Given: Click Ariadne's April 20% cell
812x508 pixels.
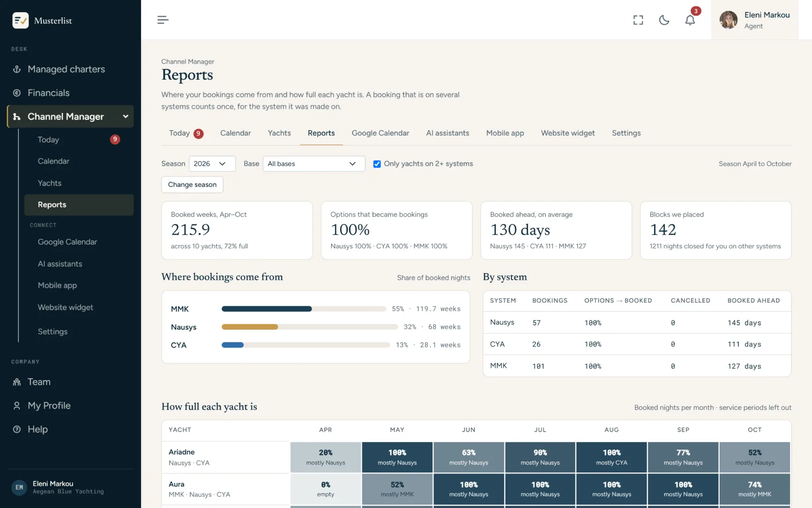Looking at the screenshot, I should pos(326,457).
